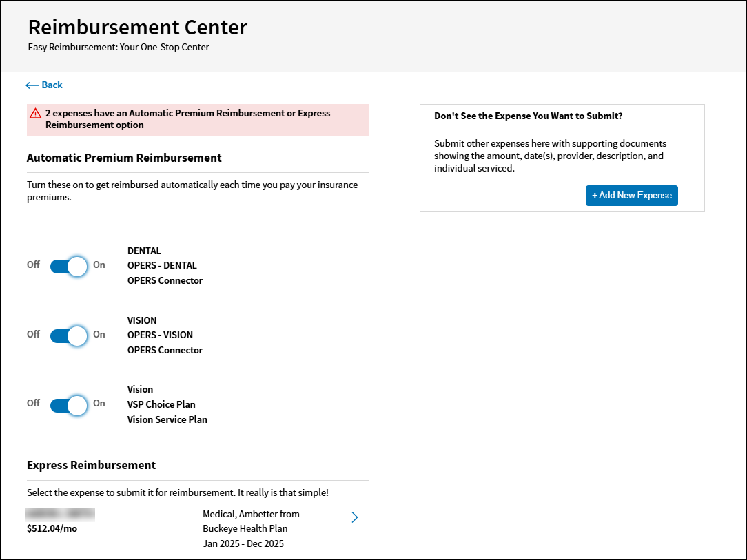Click the Back arrow link
This screenshot has width=747, height=560.
click(x=44, y=85)
